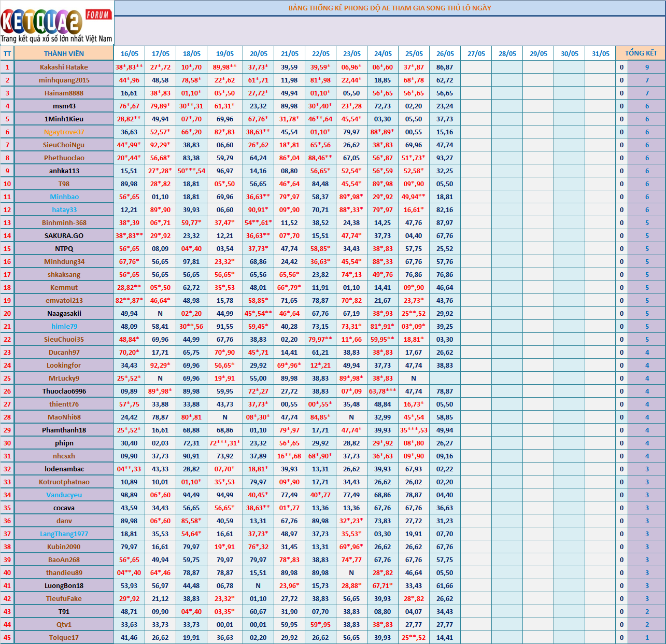
Task: Open member Kakashi Hatake's name cell
Action: point(64,67)
